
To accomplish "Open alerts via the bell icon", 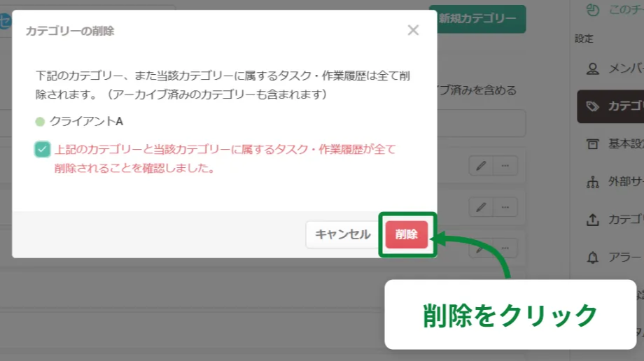I will click(x=592, y=257).
